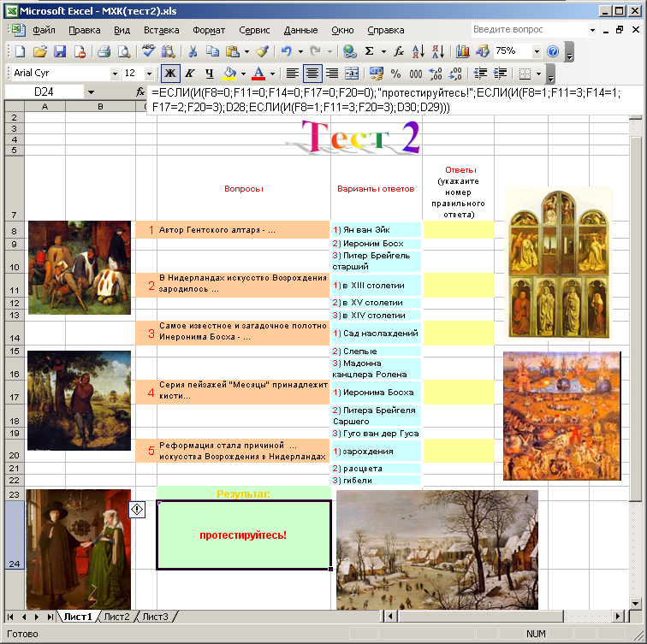Screen dimensions: 647x644
Task: Apply yellow fill color bucket
Action: (229, 74)
